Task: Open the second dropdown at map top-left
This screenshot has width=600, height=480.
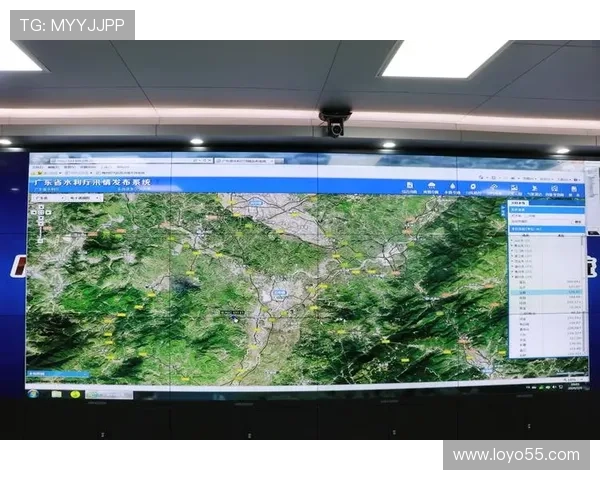Action: click(x=84, y=198)
